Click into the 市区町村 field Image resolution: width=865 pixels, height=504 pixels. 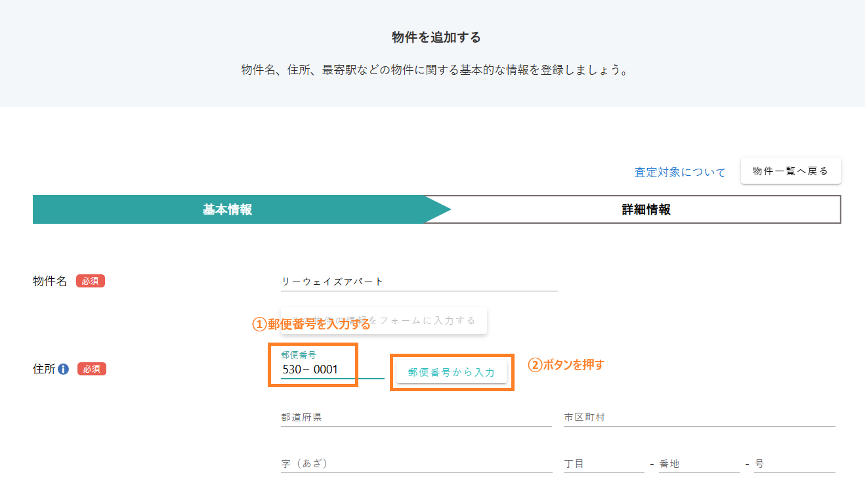[699, 417]
